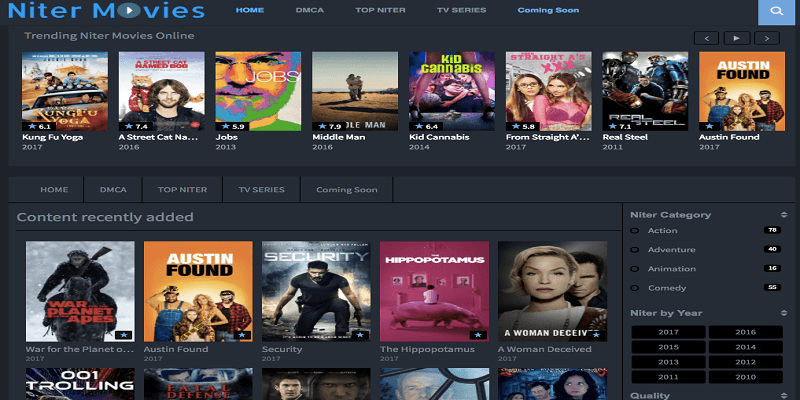Open the Kid Cannabis title link

pos(439,137)
